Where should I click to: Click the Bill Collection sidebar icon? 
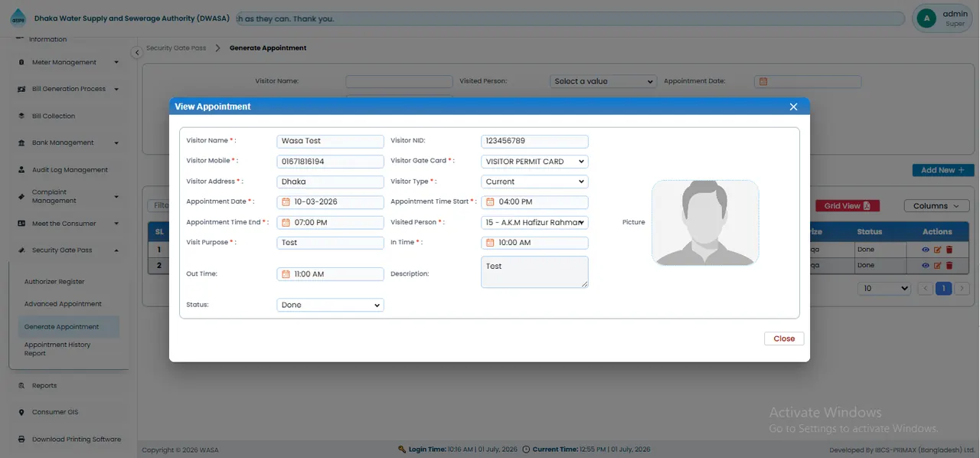(x=22, y=116)
